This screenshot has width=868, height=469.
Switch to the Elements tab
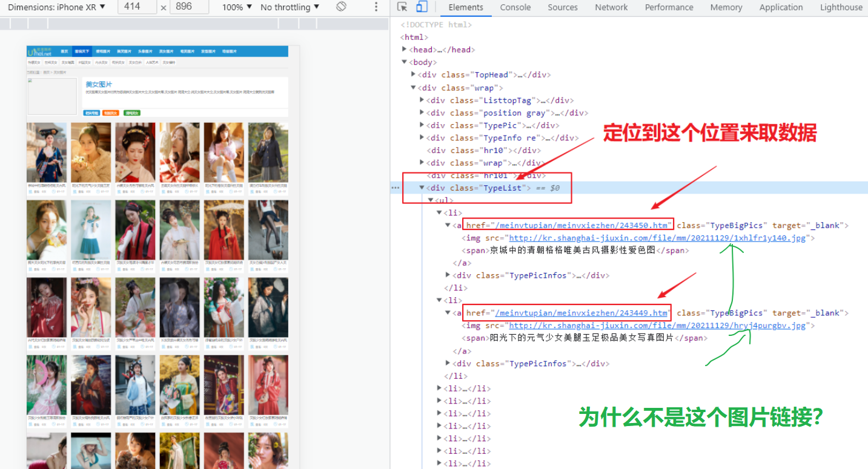[x=466, y=7]
